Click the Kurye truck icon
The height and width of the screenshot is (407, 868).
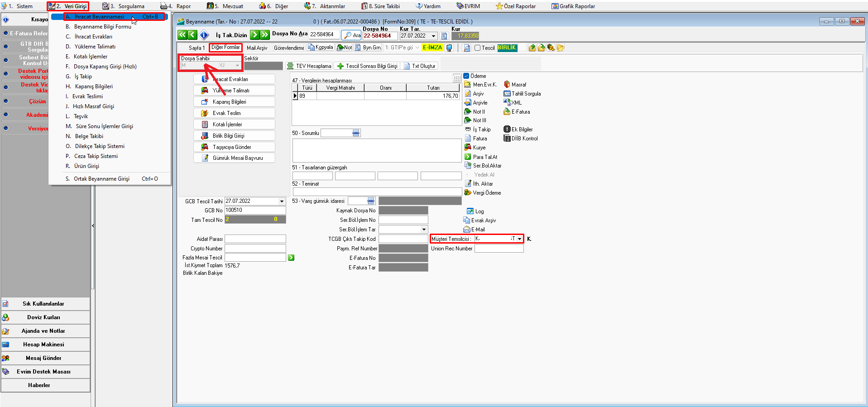coord(468,148)
